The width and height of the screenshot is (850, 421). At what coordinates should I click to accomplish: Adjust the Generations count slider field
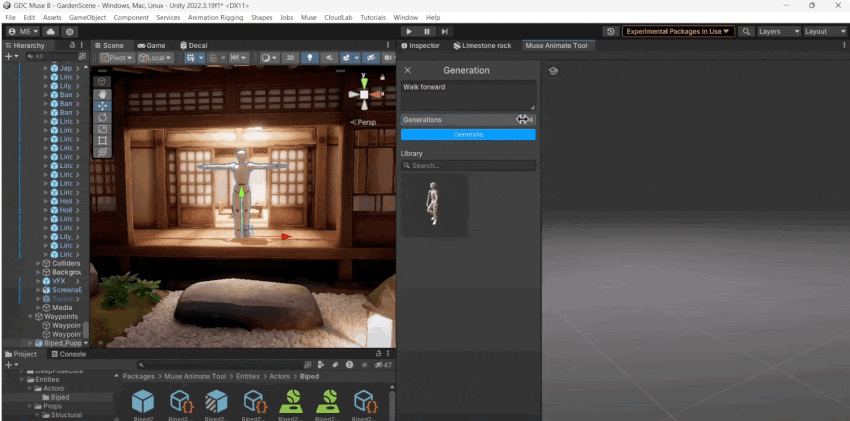point(468,120)
